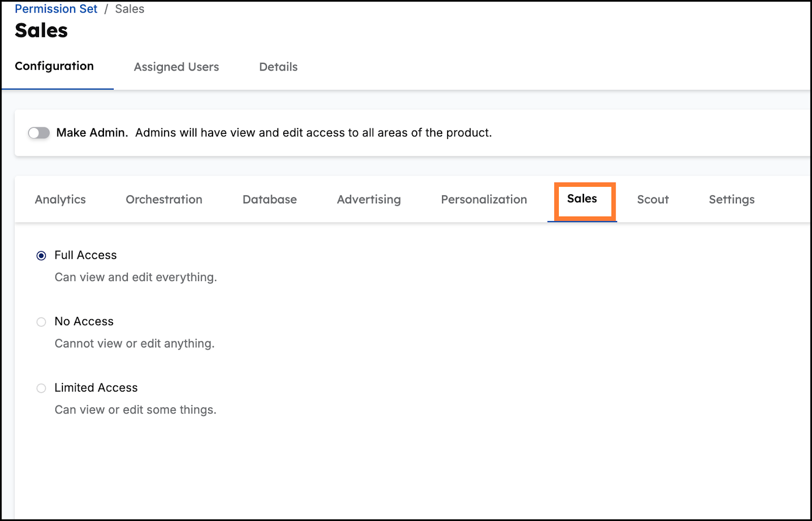Select the Limited Access radio button
Viewport: 812px width, 521px height.
(42, 389)
